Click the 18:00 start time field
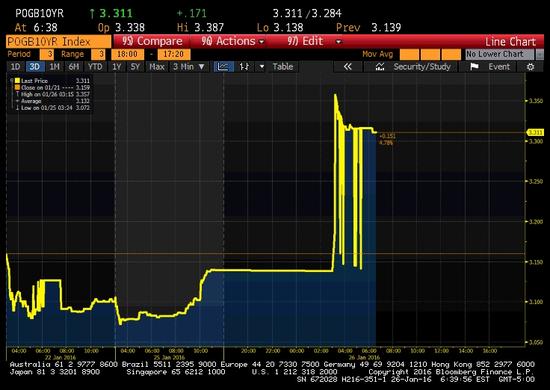This screenshot has width=550, height=390. point(127,54)
